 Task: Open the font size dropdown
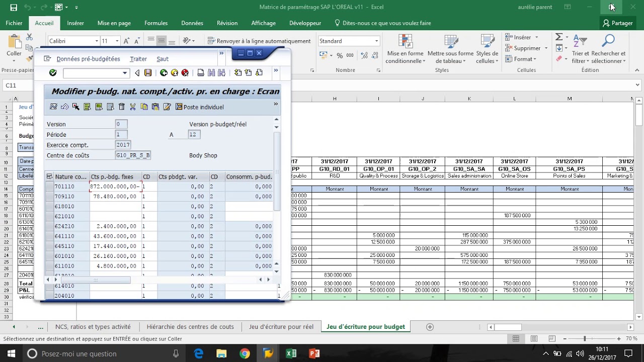tap(117, 41)
